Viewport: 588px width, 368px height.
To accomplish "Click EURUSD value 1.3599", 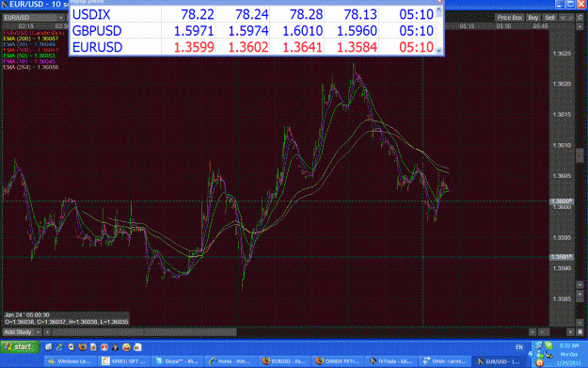I will [194, 47].
